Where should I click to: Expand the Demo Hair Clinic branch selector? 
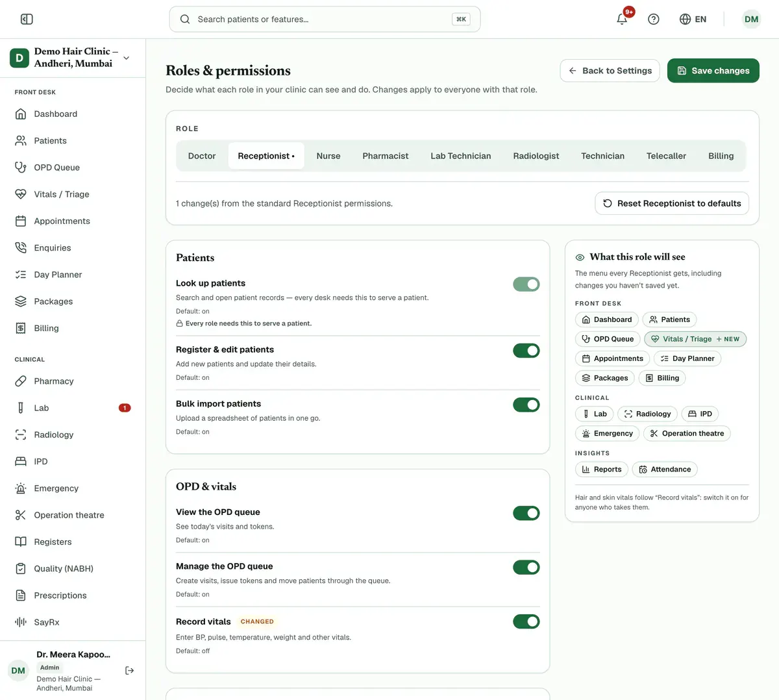pos(73,58)
